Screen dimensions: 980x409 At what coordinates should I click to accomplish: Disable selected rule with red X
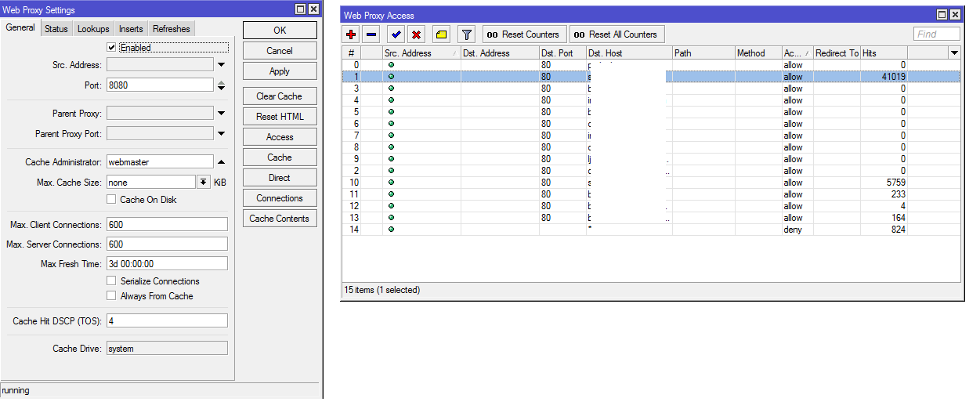(417, 34)
